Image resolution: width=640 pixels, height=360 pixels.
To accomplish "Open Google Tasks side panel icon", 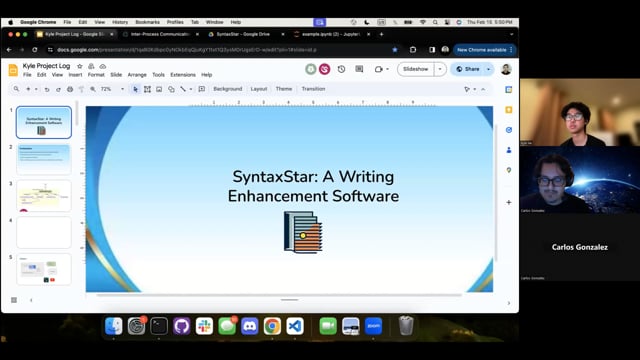I will (x=509, y=130).
